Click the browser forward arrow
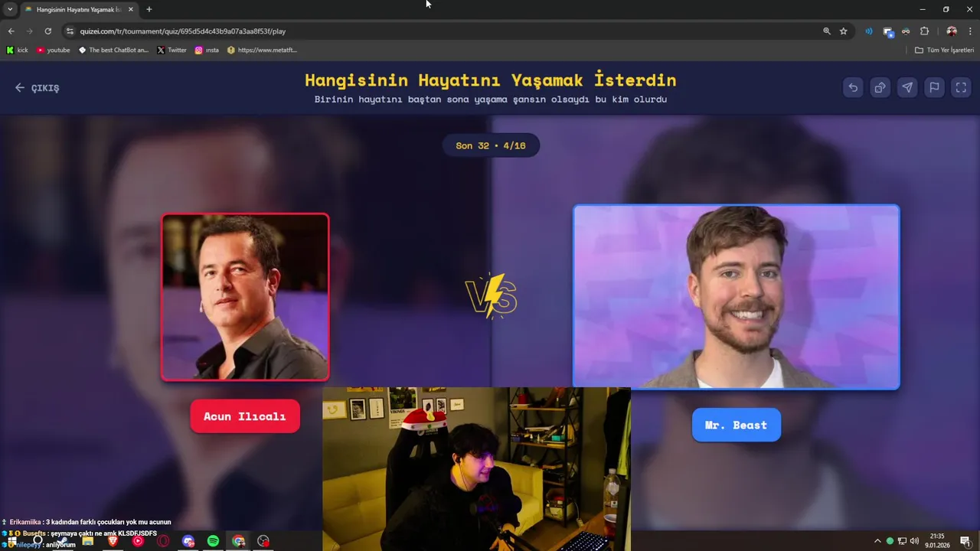The height and width of the screenshot is (551, 980). pyautogui.click(x=30, y=31)
